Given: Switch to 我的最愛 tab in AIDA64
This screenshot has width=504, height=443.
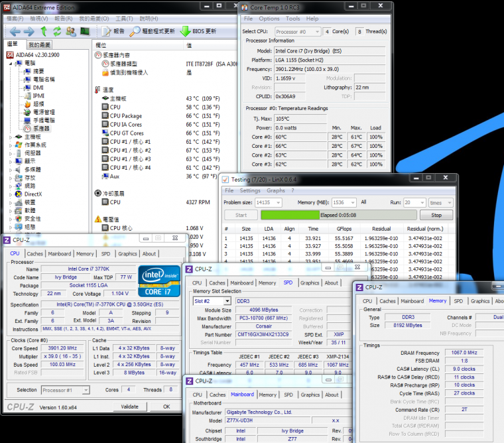Looking at the screenshot, I should pyautogui.click(x=41, y=45).
